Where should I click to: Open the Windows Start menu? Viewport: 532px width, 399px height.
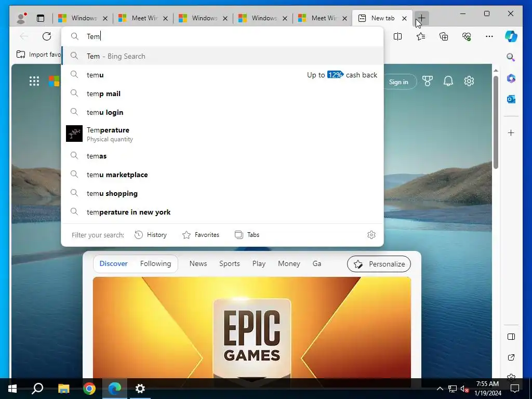[x=12, y=389]
